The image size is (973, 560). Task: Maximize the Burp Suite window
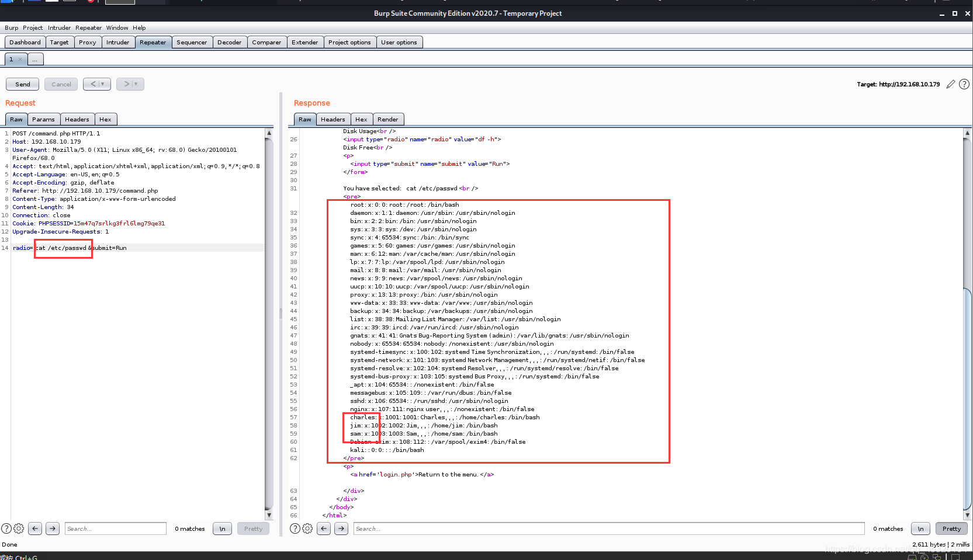click(955, 13)
